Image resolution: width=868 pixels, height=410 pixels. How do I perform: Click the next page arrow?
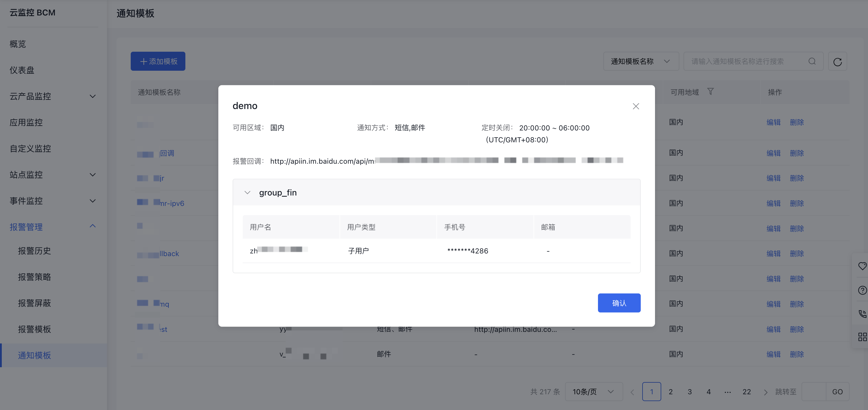(765, 392)
